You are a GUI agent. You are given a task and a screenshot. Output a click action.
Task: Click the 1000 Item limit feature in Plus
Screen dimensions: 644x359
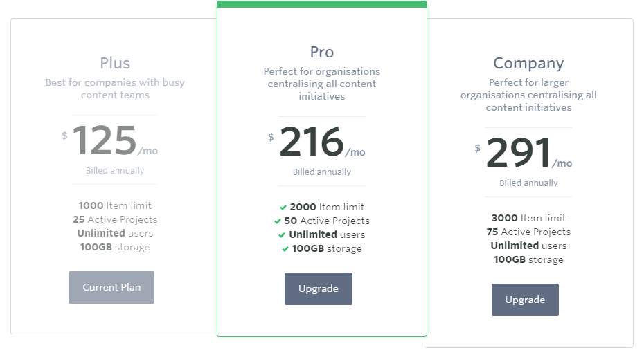pyautogui.click(x=115, y=205)
